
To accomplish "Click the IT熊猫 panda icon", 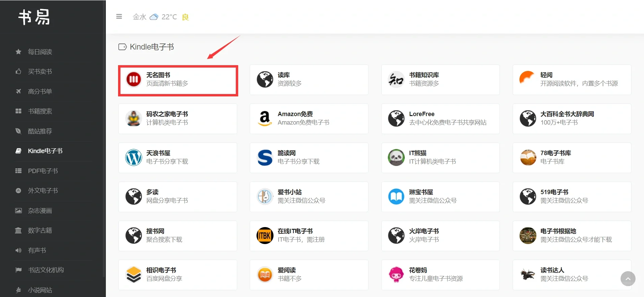I will [396, 157].
